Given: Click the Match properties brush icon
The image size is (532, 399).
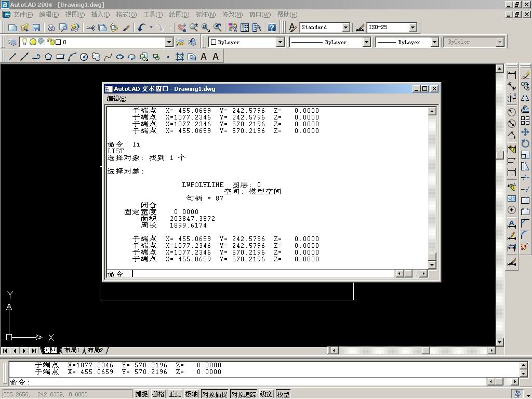Looking at the screenshot, I should coord(126,28).
